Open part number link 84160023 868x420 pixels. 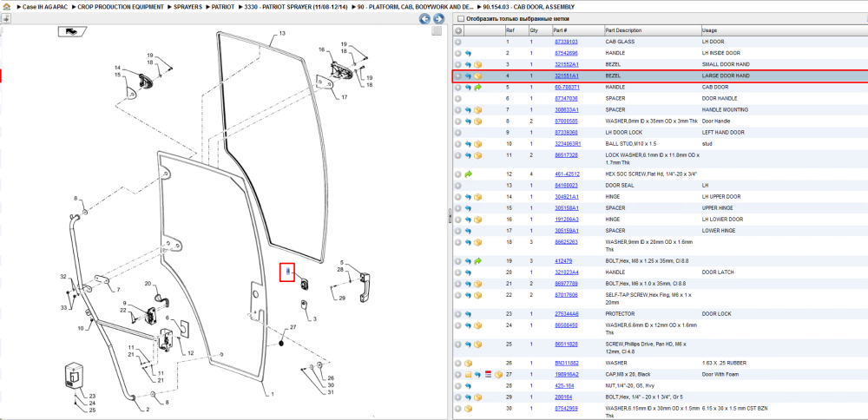(566, 186)
